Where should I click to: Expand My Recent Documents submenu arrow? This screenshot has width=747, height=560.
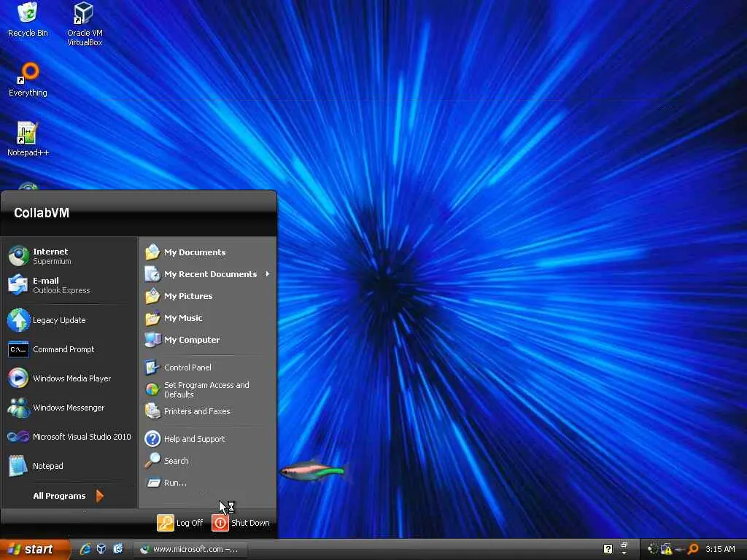[x=267, y=274]
